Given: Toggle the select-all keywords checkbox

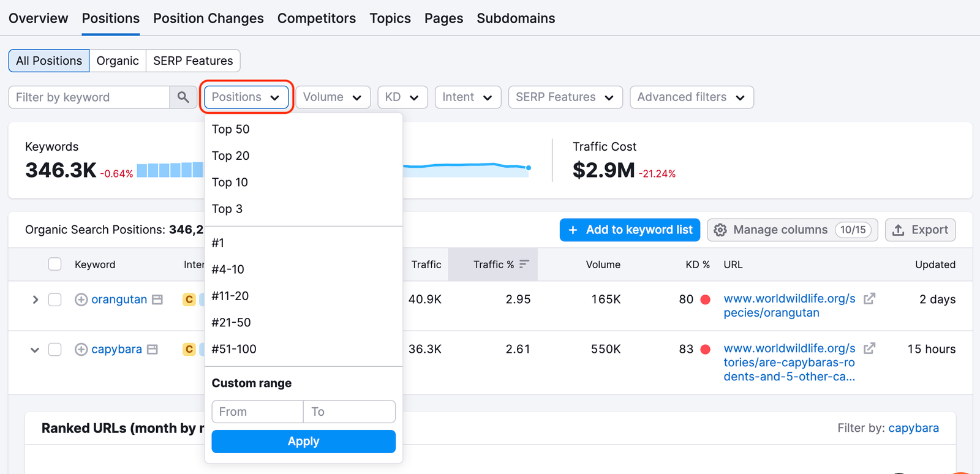Looking at the screenshot, I should 55,264.
